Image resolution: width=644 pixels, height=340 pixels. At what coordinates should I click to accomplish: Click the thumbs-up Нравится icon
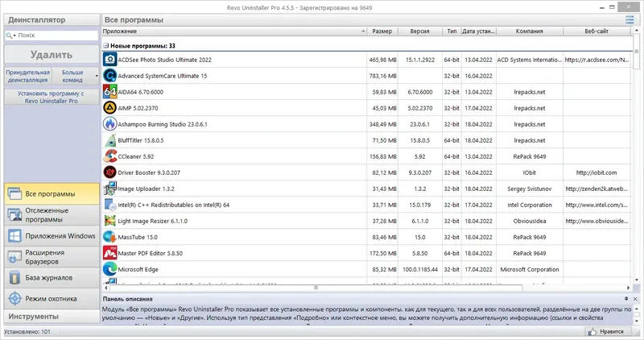pyautogui.click(x=592, y=331)
